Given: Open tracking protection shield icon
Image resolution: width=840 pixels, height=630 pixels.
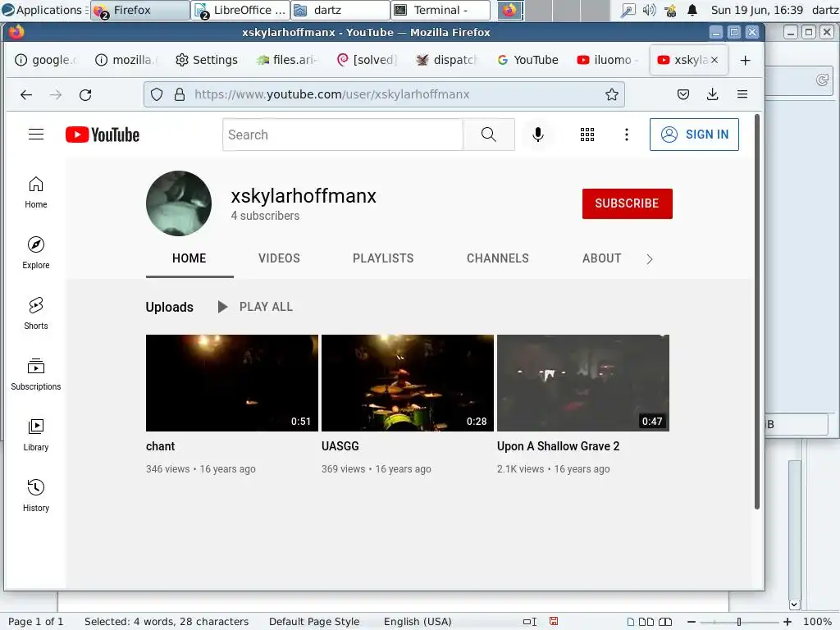Looking at the screenshot, I should [x=157, y=95].
